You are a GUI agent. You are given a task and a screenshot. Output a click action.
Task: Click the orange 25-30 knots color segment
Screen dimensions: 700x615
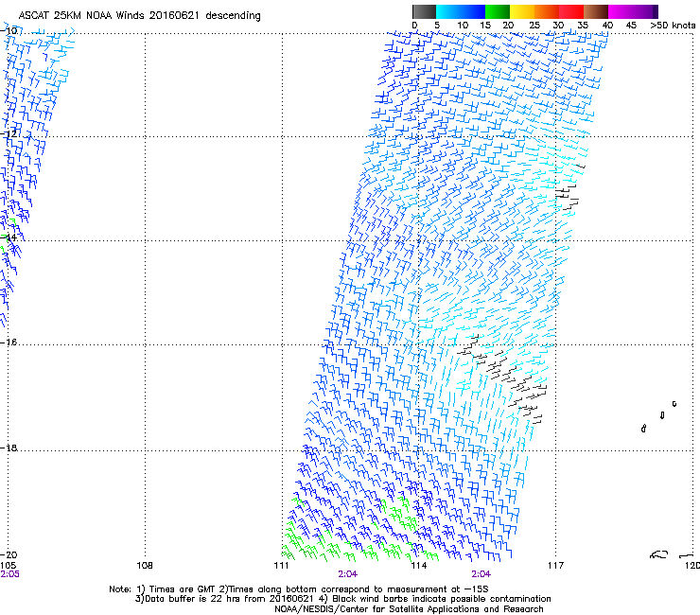(x=547, y=11)
